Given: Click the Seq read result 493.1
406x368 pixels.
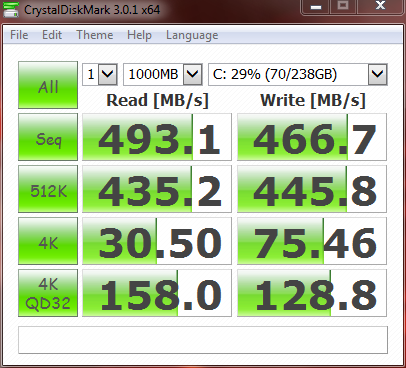Looking at the screenshot, I should pos(157,137).
